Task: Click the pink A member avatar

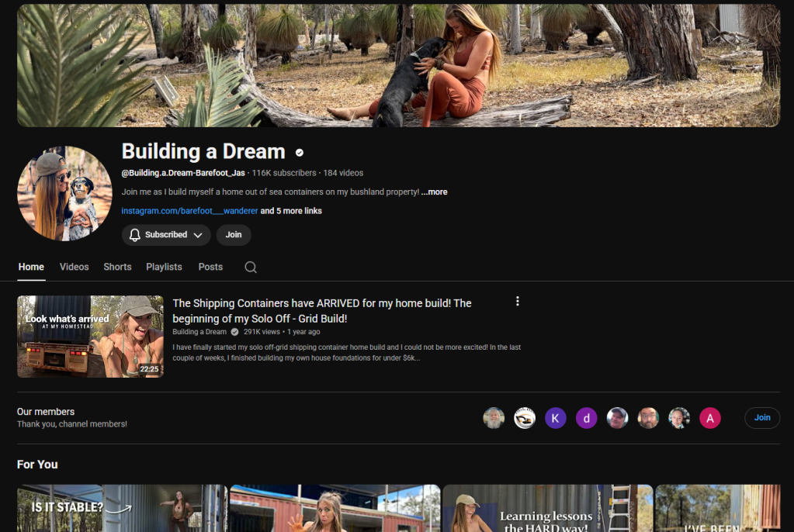Action: (709, 418)
